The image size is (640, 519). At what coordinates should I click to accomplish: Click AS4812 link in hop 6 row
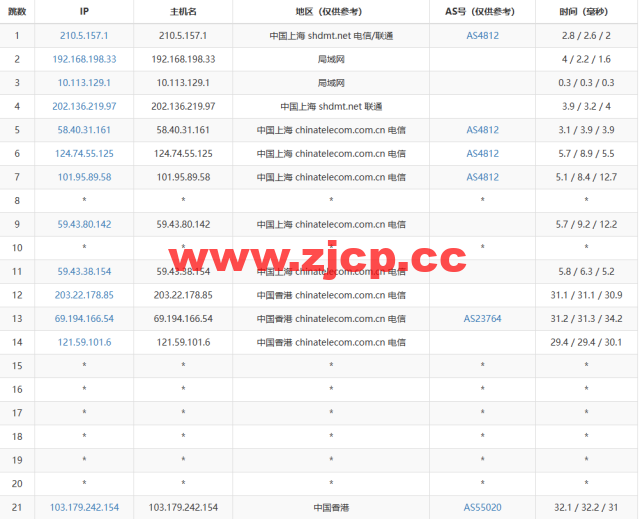pos(482,153)
